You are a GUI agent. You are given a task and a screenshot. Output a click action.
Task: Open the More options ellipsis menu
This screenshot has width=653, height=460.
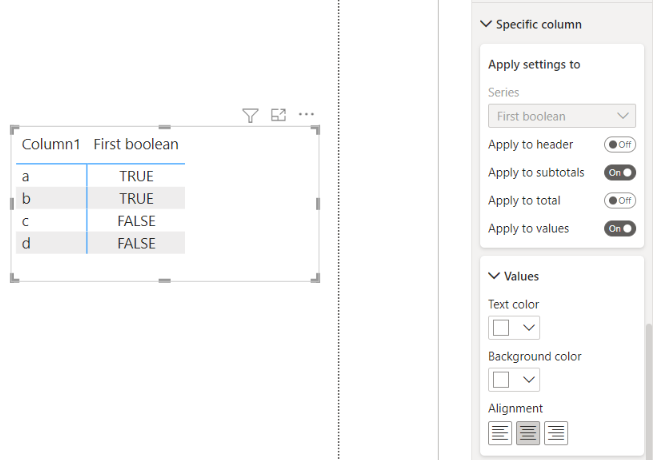pyautogui.click(x=306, y=114)
